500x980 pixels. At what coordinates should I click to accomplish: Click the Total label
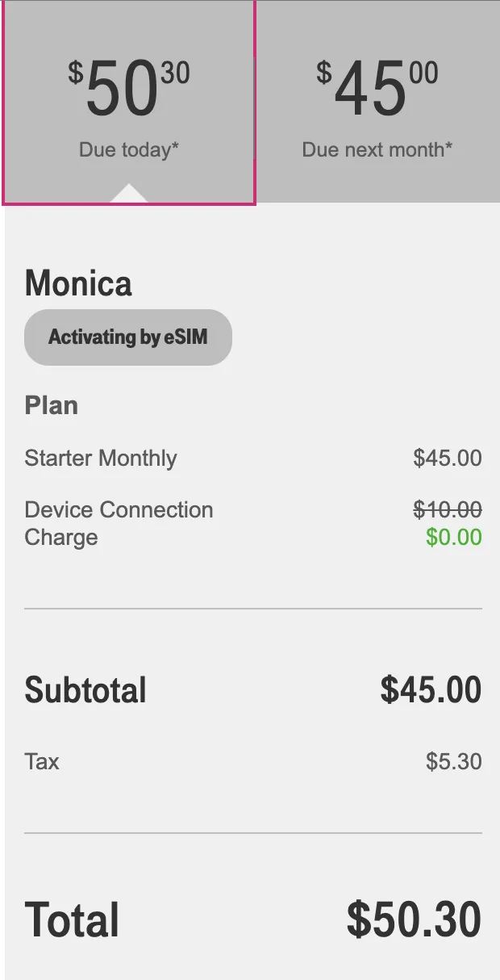(72, 919)
